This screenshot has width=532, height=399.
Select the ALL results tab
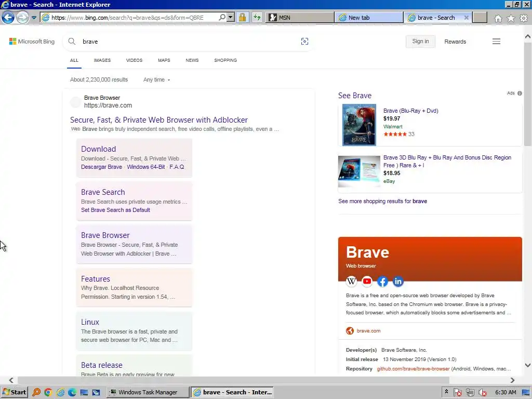[x=74, y=60]
